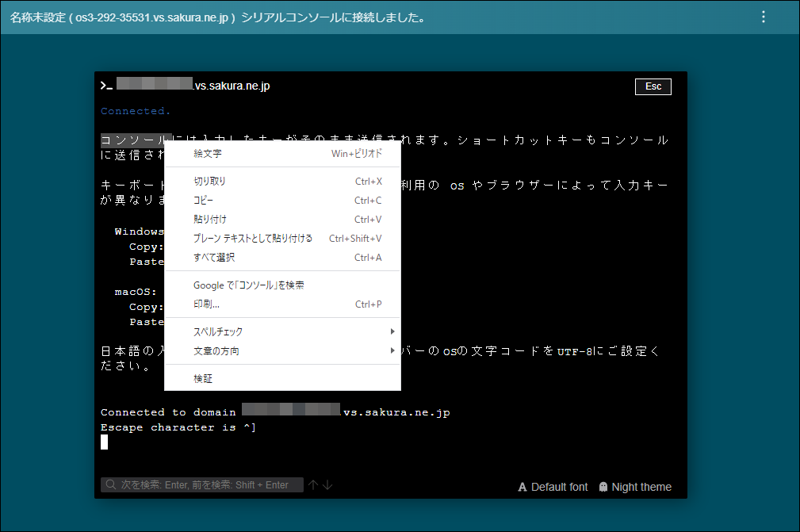
Task: Select 絵文字 from the context menu
Action: point(208,154)
